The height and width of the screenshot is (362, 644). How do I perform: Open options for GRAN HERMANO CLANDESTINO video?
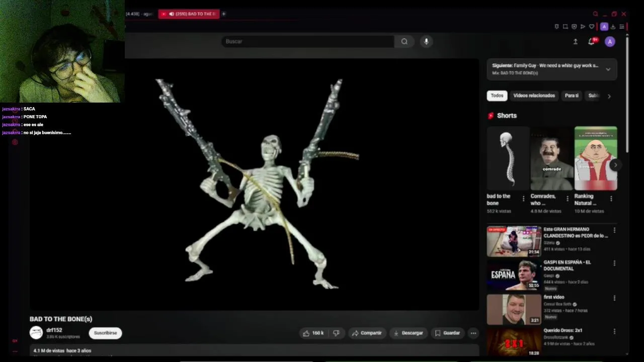[x=614, y=230]
